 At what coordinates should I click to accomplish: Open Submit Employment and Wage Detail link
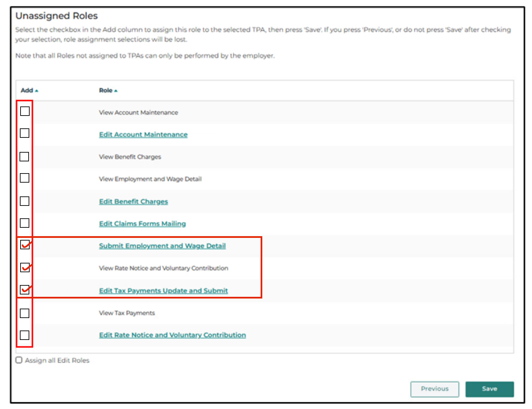(162, 246)
